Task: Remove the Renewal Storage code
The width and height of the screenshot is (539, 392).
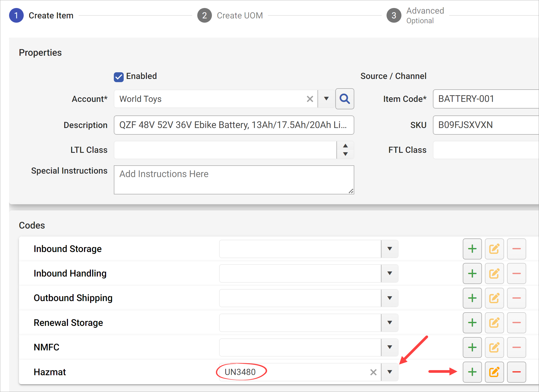Action: [516, 323]
